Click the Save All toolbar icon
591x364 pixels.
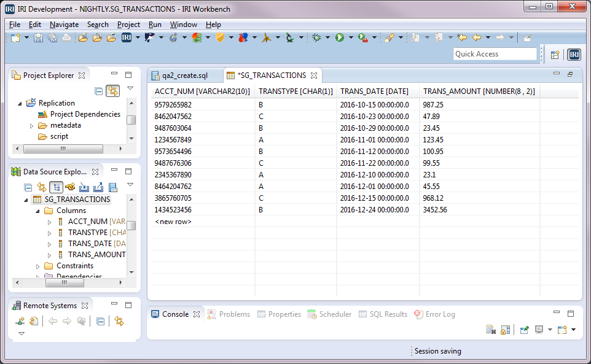[x=52, y=37]
